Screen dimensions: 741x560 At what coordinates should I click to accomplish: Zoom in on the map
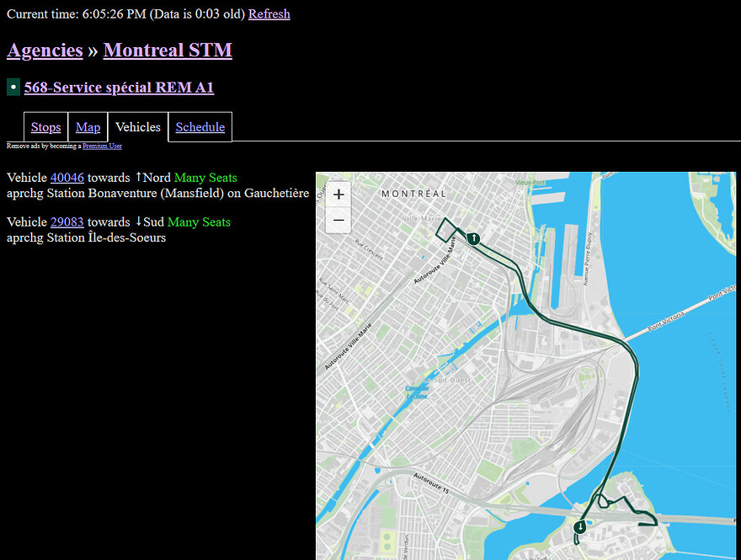pyautogui.click(x=339, y=195)
